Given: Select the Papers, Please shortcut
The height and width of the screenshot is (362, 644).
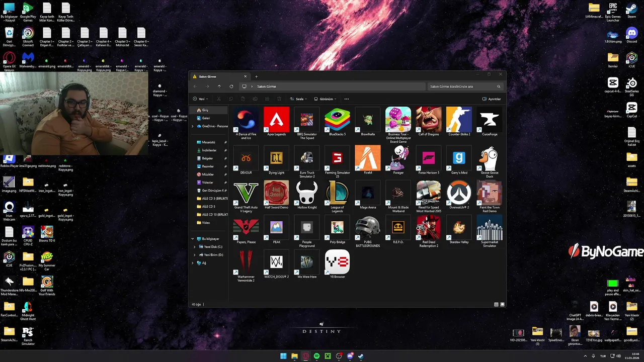Looking at the screenshot, I should [246, 230].
